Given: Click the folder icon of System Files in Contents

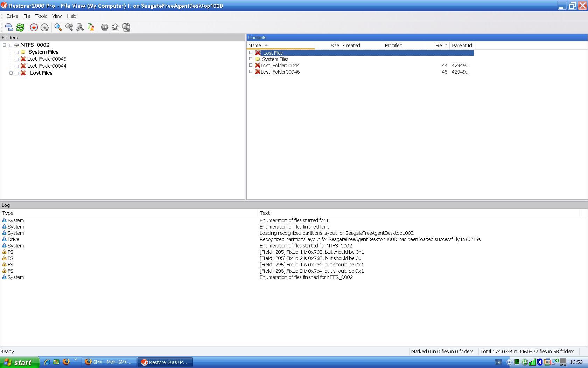Looking at the screenshot, I should tap(258, 59).
